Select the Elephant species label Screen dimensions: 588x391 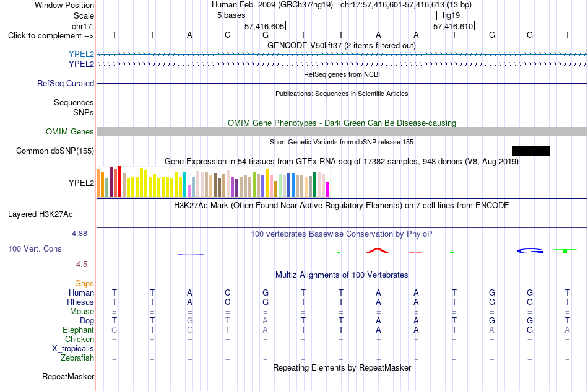click(79, 330)
